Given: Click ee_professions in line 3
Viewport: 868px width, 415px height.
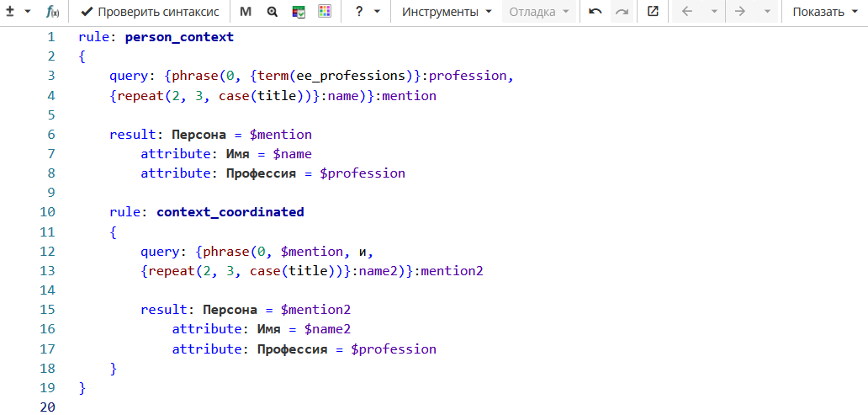Looking at the screenshot, I should coord(352,76).
